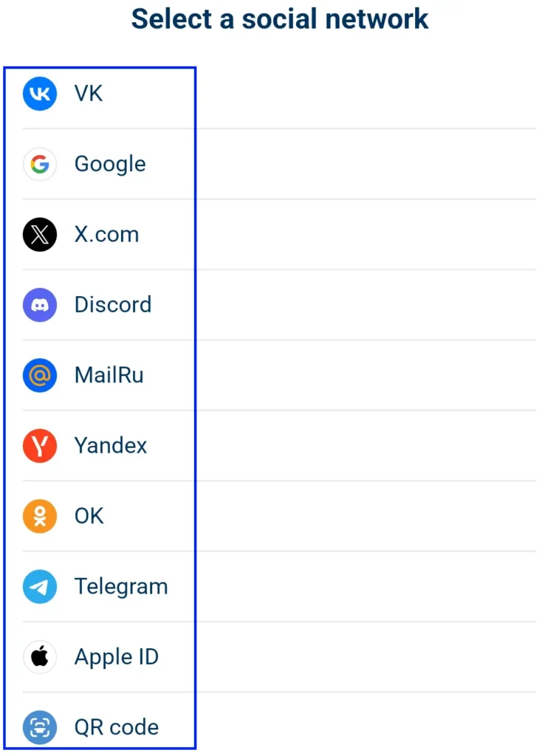This screenshot has height=756, width=559.
Task: Select the Yandex icon
Action: pos(40,445)
